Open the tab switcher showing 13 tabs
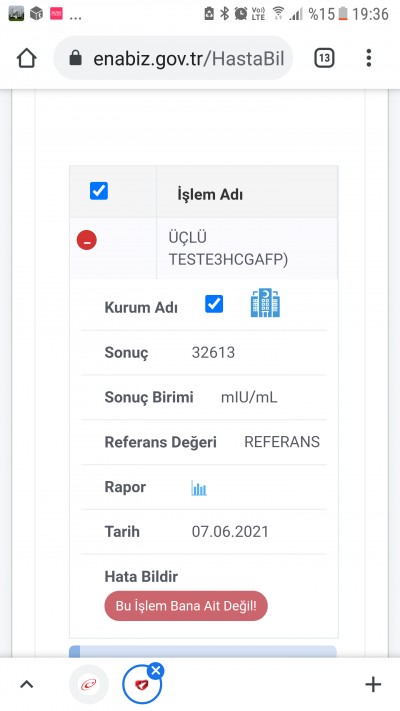This screenshot has width=400, height=711. [x=324, y=58]
